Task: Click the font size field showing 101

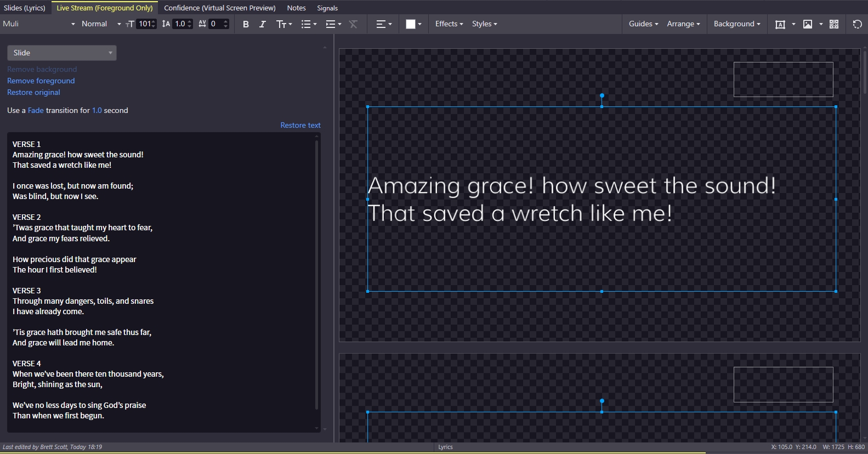Action: 144,24
